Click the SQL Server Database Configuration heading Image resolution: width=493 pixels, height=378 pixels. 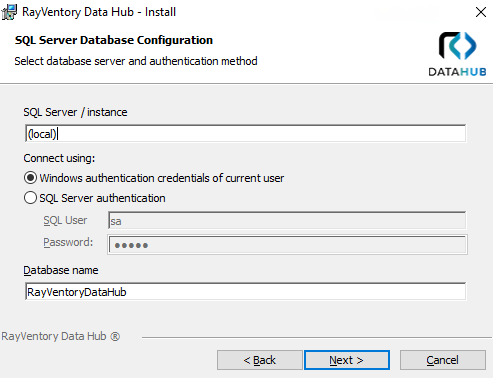114,40
